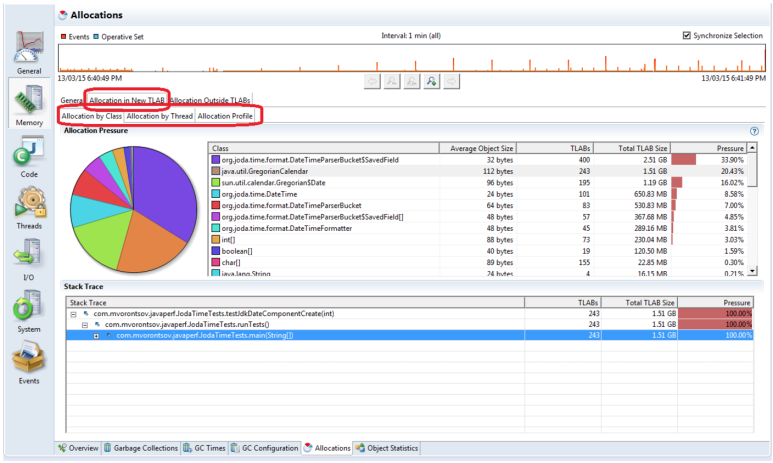Select the Allocations bottom tab
The image size is (773, 463).
pyautogui.click(x=327, y=448)
